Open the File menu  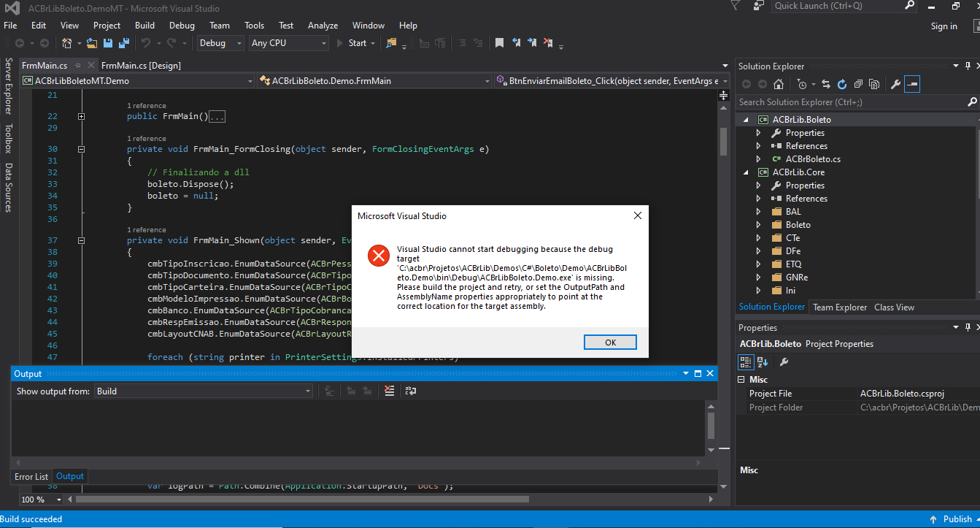click(10, 26)
